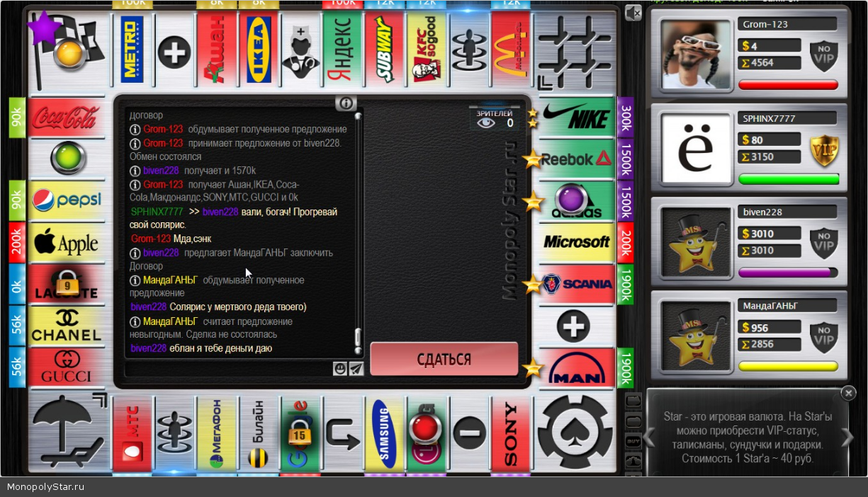Viewport: 868px width, 497px height.
Task: Click the casino chip corner cell
Action: (575, 432)
